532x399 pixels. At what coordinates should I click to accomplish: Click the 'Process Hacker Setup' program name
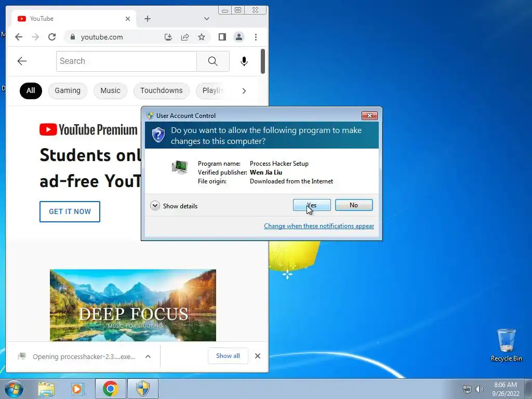pyautogui.click(x=279, y=164)
